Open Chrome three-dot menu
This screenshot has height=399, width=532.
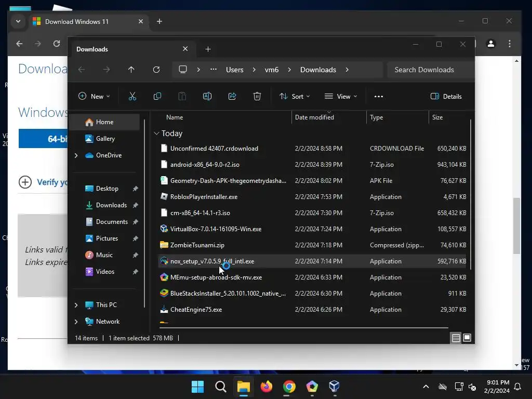pos(510,44)
